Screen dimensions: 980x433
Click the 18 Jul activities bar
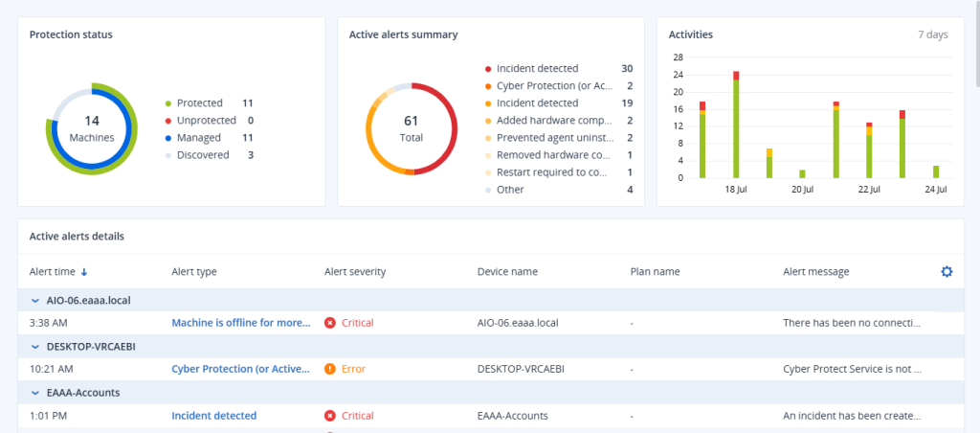coord(736,125)
